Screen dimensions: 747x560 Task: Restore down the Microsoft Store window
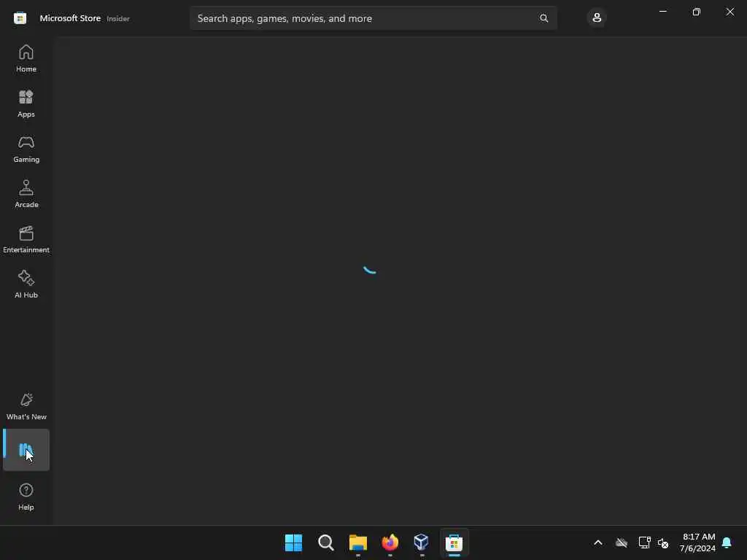[696, 12]
